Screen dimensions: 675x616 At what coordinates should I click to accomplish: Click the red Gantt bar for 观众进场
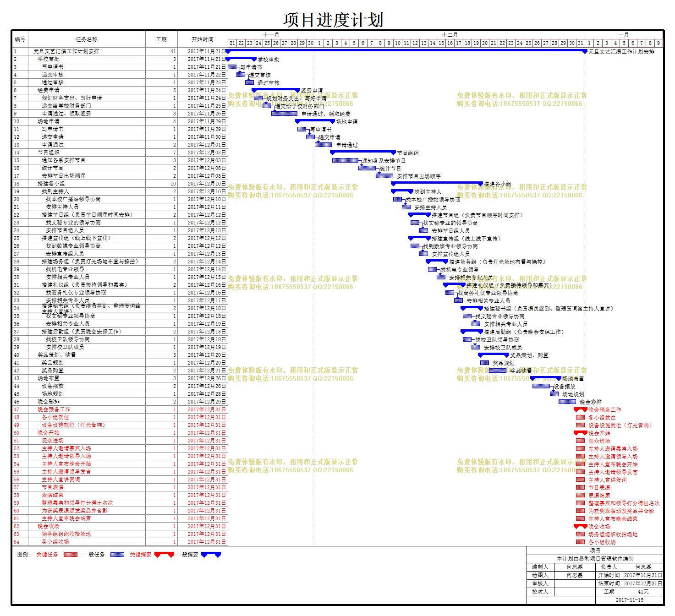click(x=581, y=441)
